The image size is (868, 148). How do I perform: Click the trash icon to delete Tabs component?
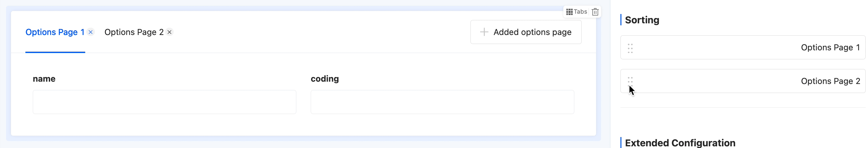tap(595, 12)
